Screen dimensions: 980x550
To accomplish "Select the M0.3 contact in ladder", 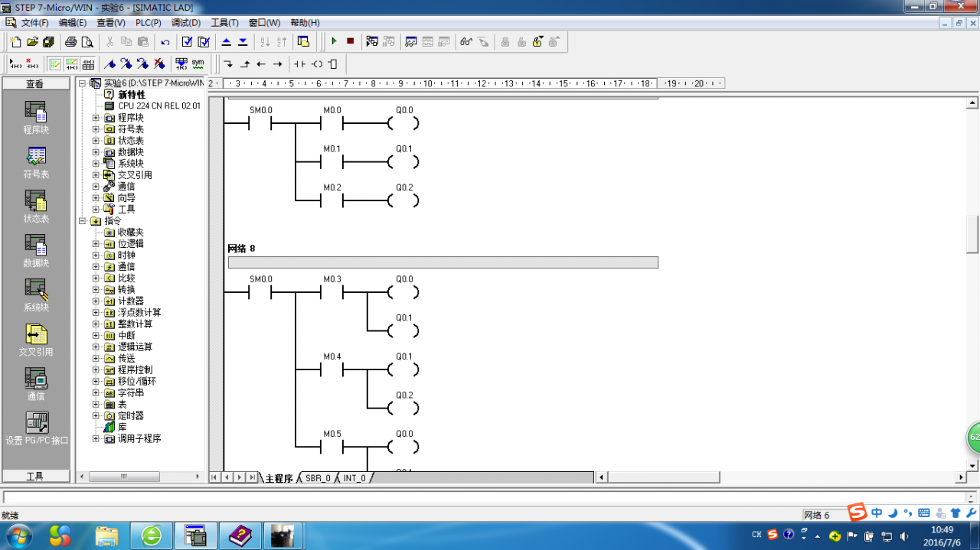I will (x=332, y=292).
